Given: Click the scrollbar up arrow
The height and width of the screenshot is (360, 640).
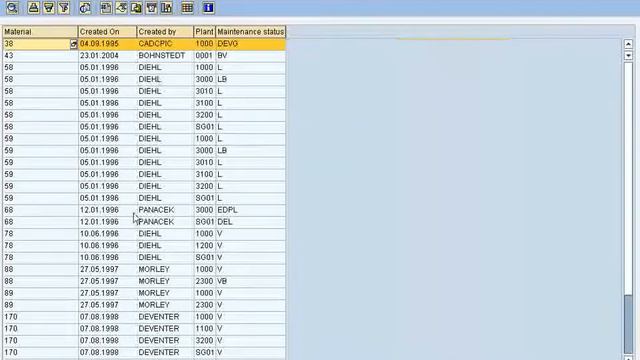Looking at the screenshot, I should pos(628,44).
